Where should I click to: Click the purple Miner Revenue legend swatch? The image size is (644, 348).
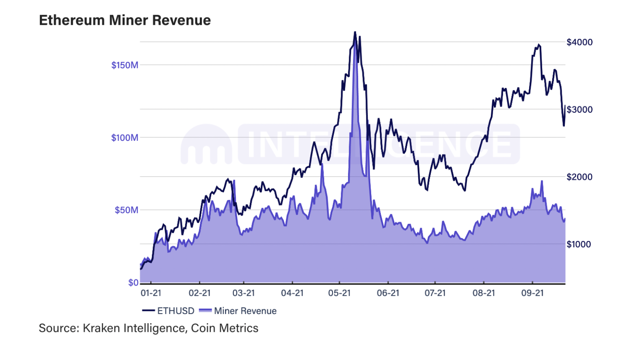[x=205, y=311]
